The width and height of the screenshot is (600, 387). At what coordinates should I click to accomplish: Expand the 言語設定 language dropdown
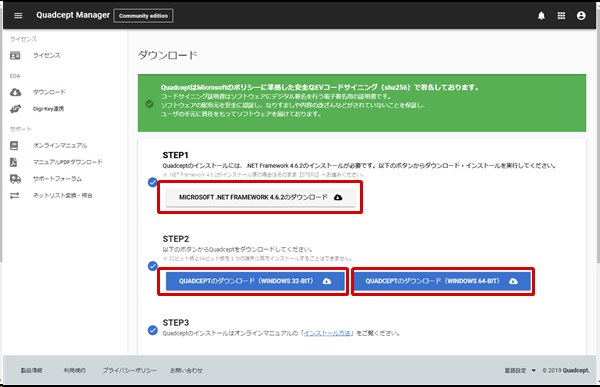520,371
